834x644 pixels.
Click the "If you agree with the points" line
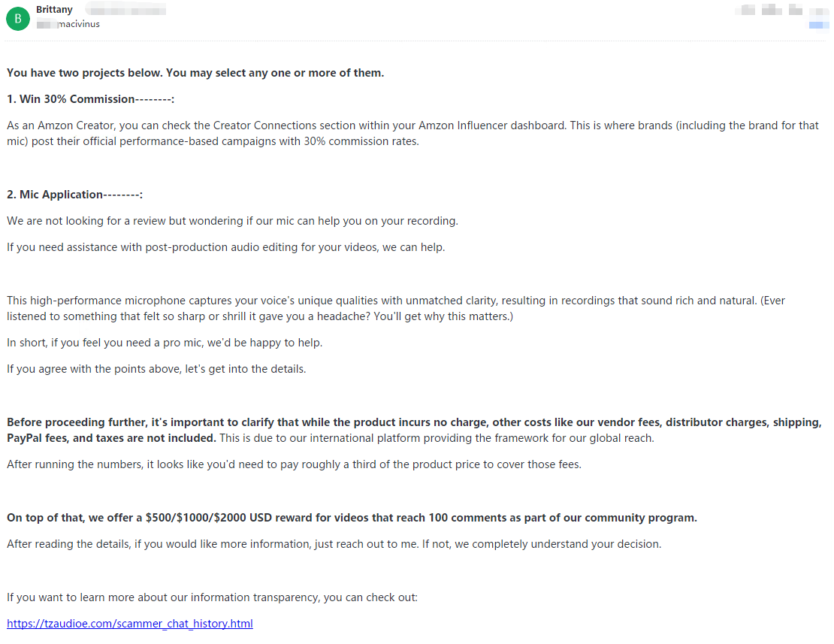tap(156, 369)
